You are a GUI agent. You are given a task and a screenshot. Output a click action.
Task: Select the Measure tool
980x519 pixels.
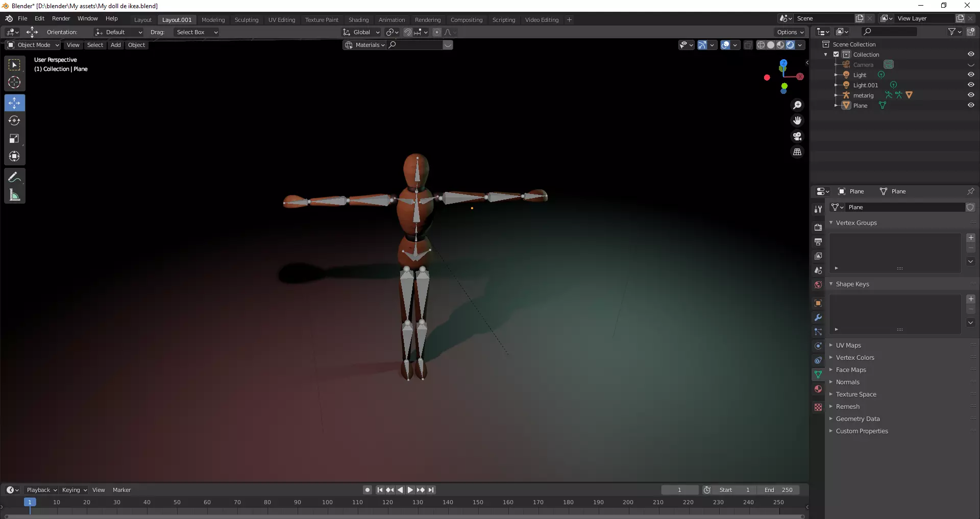[x=14, y=195]
